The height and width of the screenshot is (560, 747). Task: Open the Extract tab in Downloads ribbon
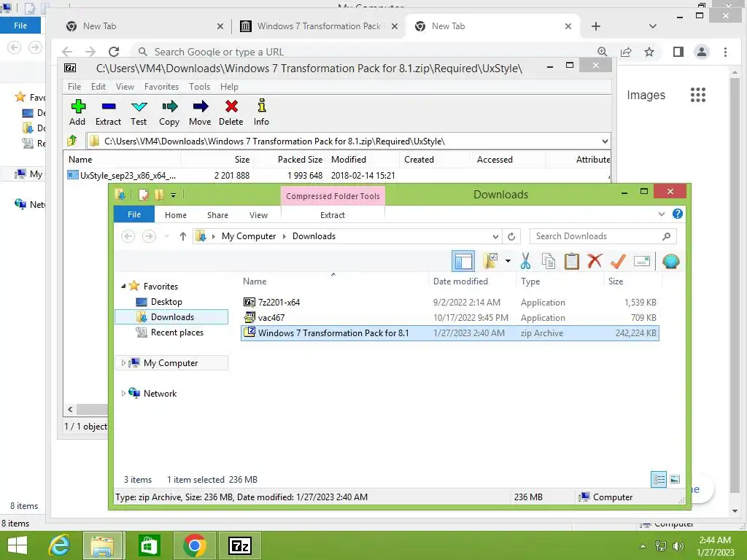tap(333, 215)
